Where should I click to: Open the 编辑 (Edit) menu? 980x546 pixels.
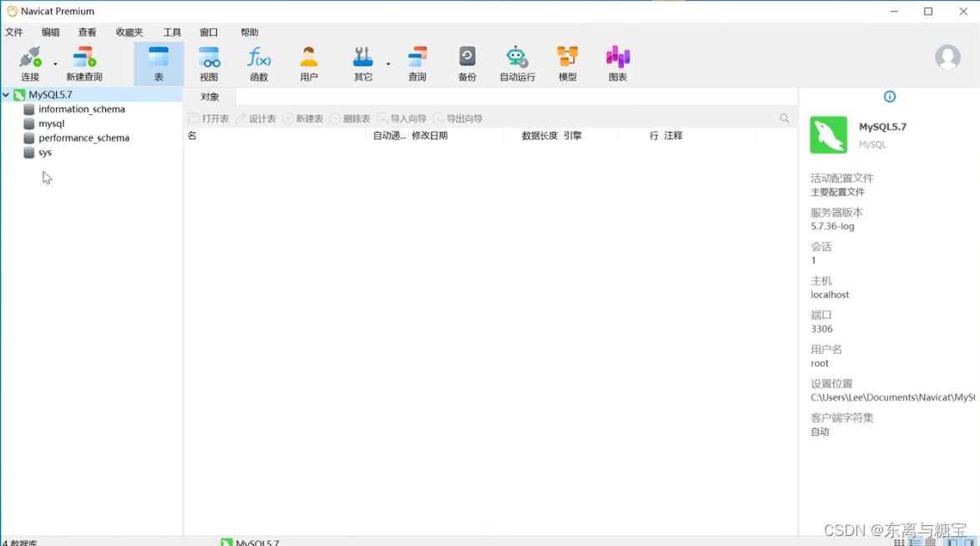51,32
